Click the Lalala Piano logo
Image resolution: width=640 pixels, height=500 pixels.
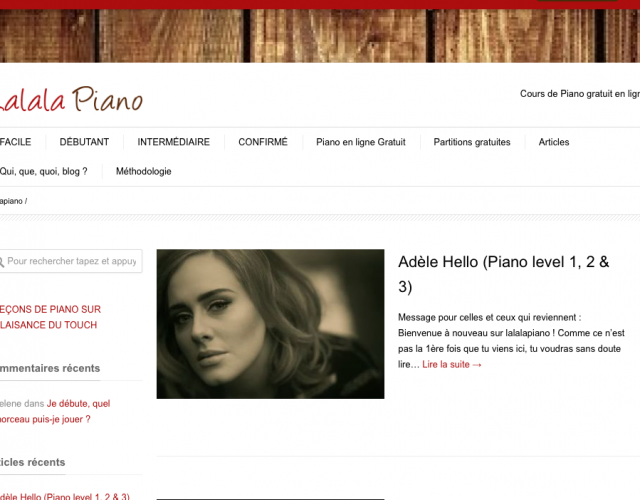click(x=70, y=99)
